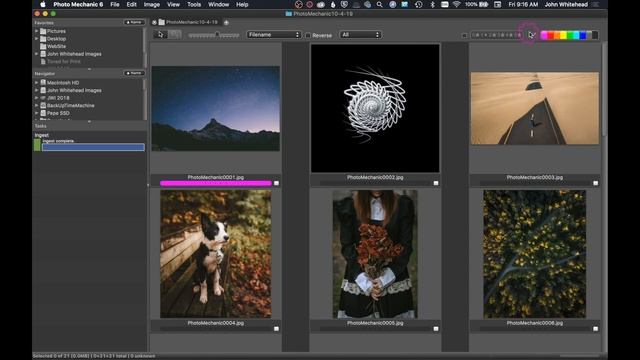Click the Toned for Print item
Image resolution: width=640 pixels, height=360 pixels.
[x=64, y=62]
